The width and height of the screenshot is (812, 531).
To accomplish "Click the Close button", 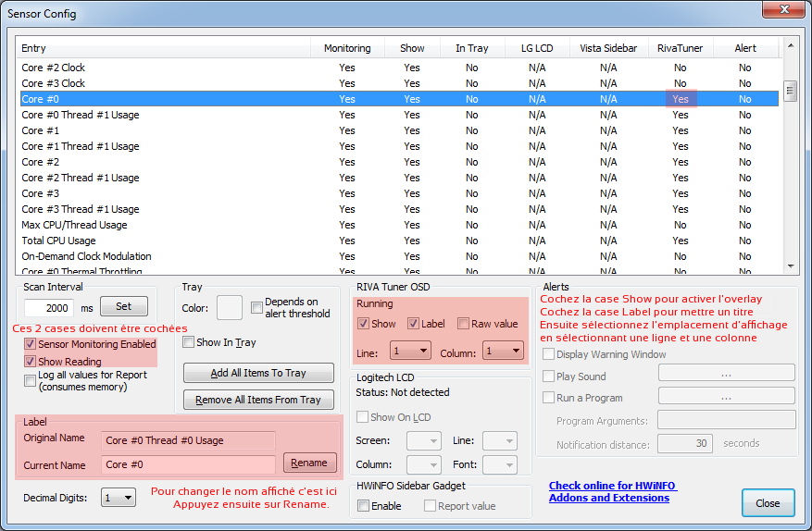I will coord(768,503).
